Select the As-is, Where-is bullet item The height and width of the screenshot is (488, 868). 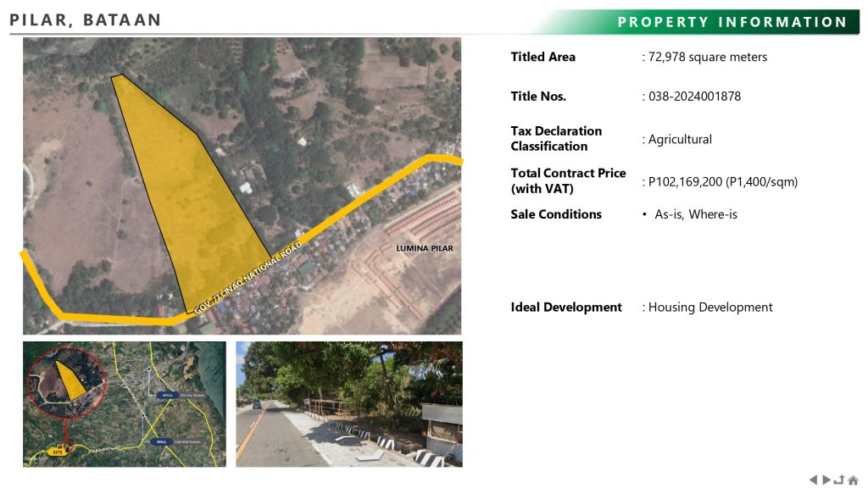[x=695, y=214]
